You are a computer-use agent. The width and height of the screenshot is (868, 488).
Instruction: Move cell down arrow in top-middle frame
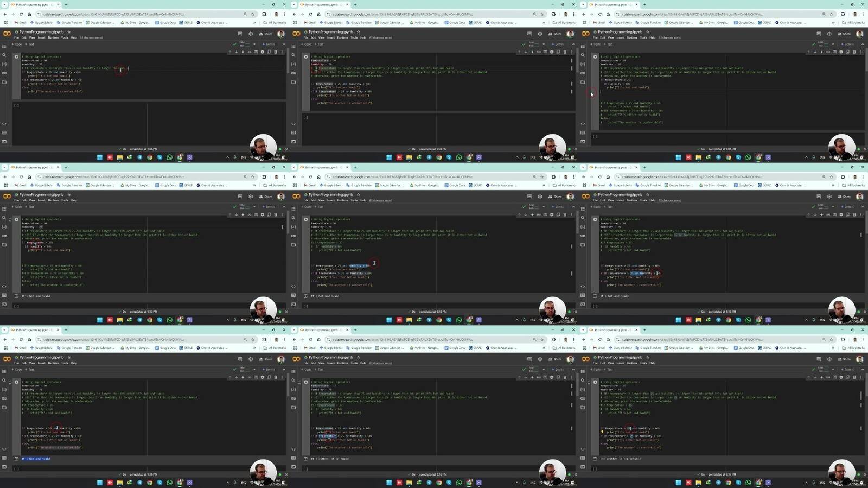pyautogui.click(x=526, y=52)
